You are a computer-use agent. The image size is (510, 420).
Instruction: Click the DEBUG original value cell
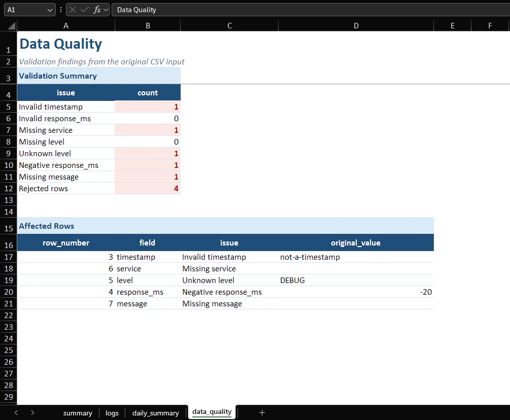click(x=356, y=280)
